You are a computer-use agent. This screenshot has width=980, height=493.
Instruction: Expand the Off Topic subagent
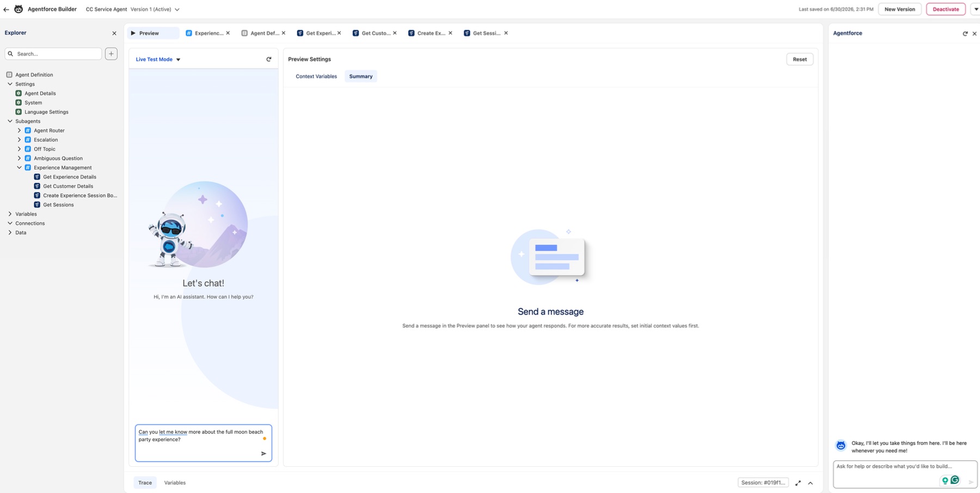pyautogui.click(x=19, y=149)
